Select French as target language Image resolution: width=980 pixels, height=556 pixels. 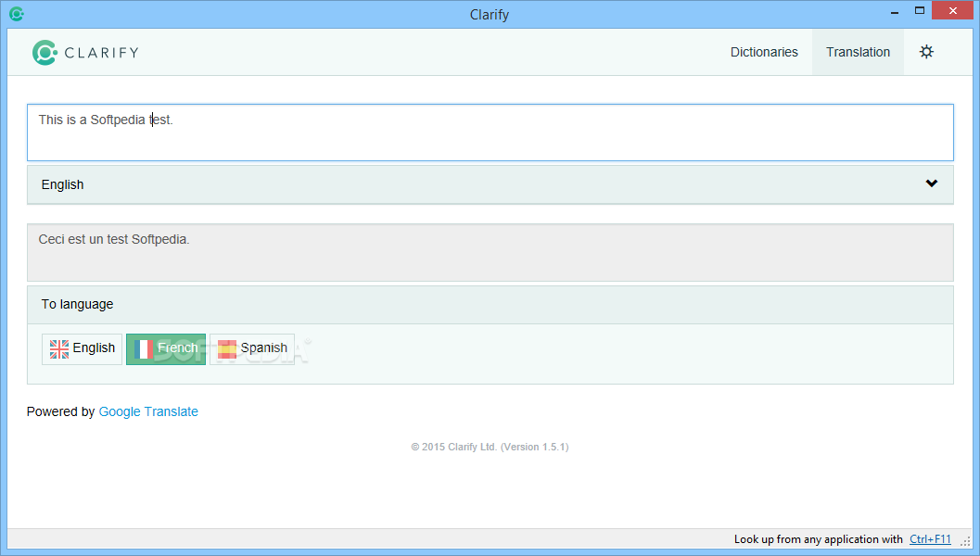click(x=166, y=349)
